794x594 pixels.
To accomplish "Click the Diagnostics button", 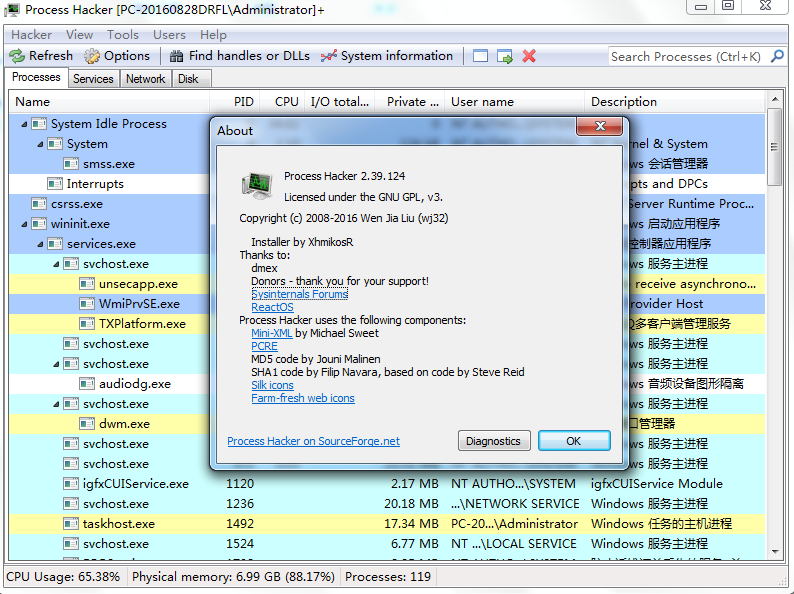I will (x=493, y=441).
